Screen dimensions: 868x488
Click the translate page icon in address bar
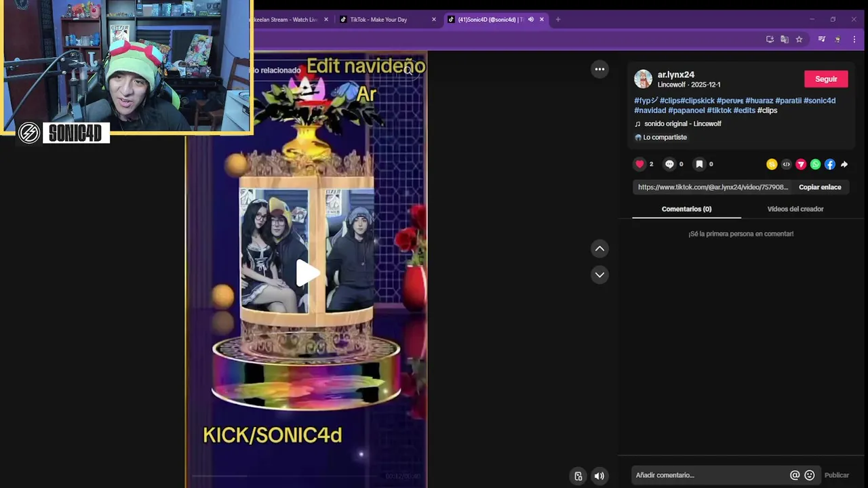[x=785, y=39]
